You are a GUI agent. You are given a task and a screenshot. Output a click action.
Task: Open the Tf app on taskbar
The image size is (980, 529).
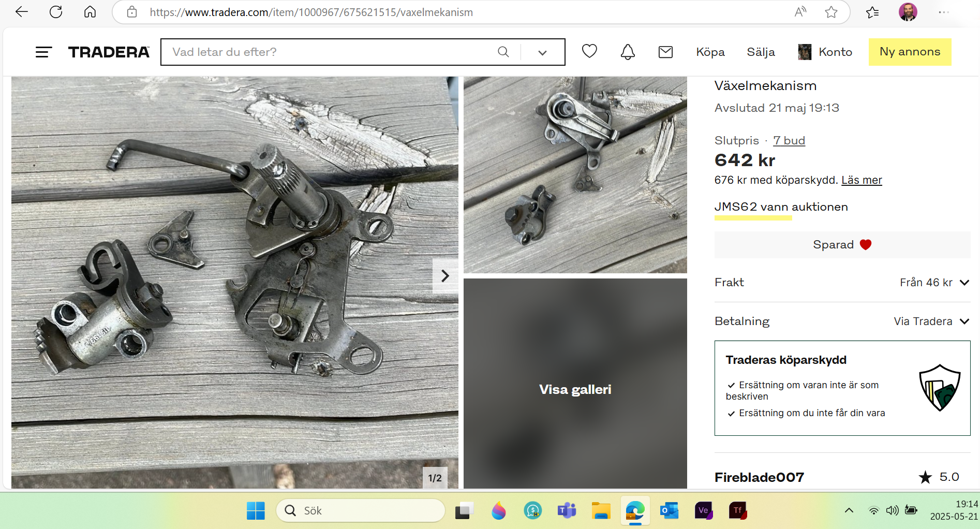[738, 511]
